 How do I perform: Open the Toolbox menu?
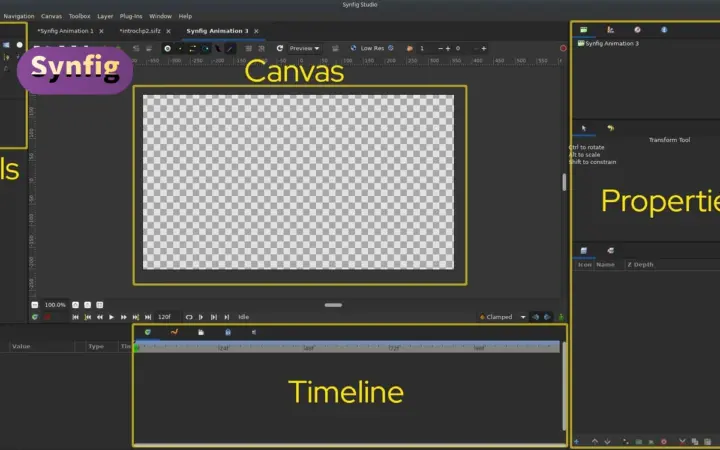pyautogui.click(x=79, y=16)
